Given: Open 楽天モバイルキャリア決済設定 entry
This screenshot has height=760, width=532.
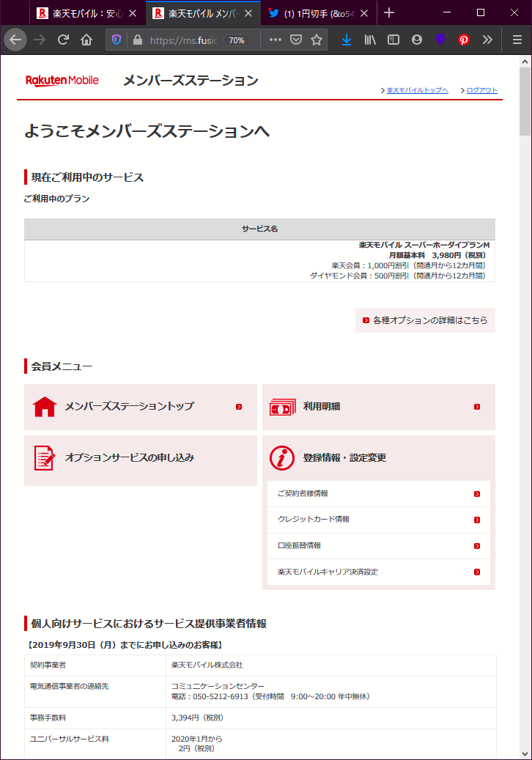Looking at the screenshot, I should pos(378,572).
